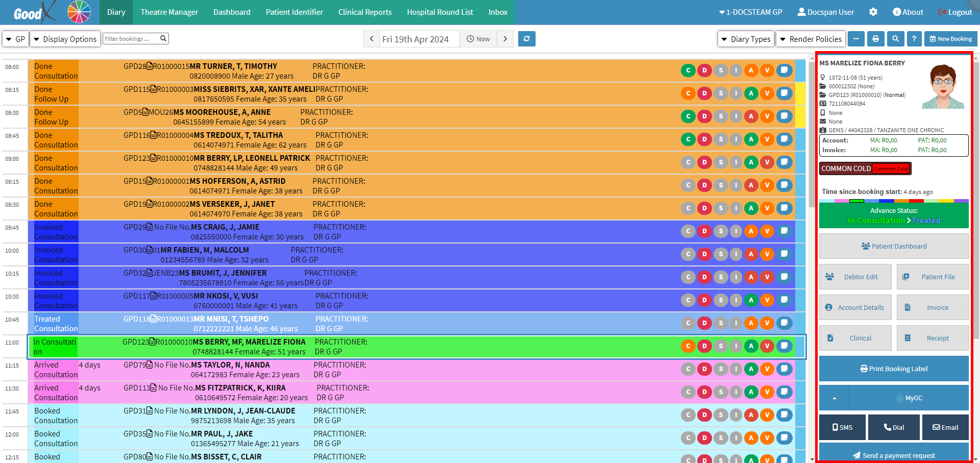The height and width of the screenshot is (463, 980).
Task: Toggle the C status circle for Mr Turner
Action: point(688,70)
